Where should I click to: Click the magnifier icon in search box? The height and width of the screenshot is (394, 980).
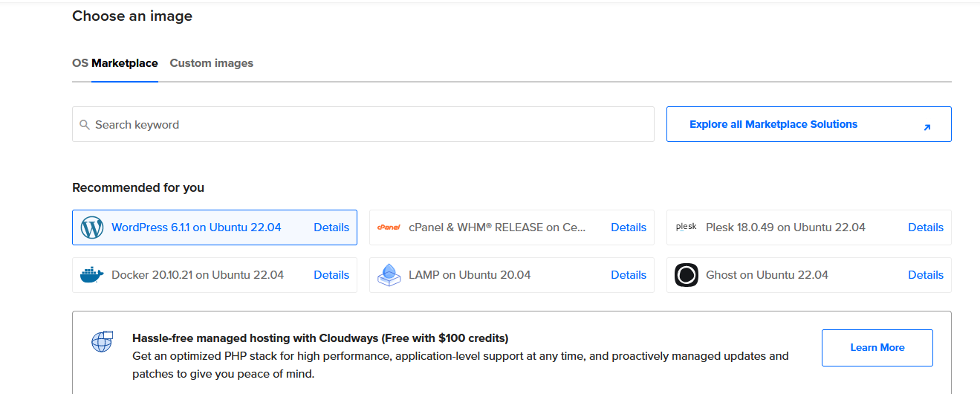pyautogui.click(x=85, y=125)
